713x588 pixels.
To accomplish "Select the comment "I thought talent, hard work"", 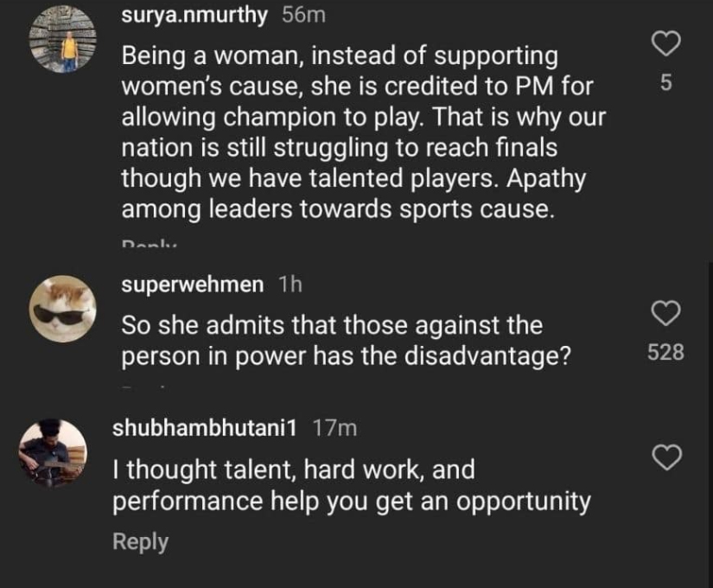I will click(x=351, y=485).
